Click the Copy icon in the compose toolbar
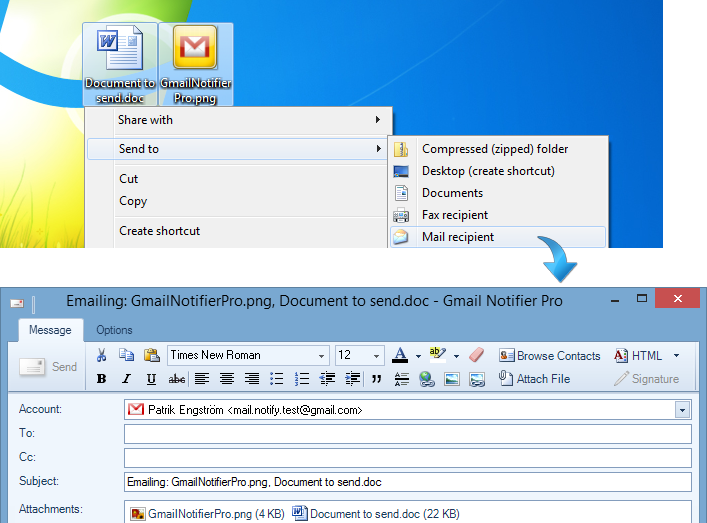 coord(126,355)
